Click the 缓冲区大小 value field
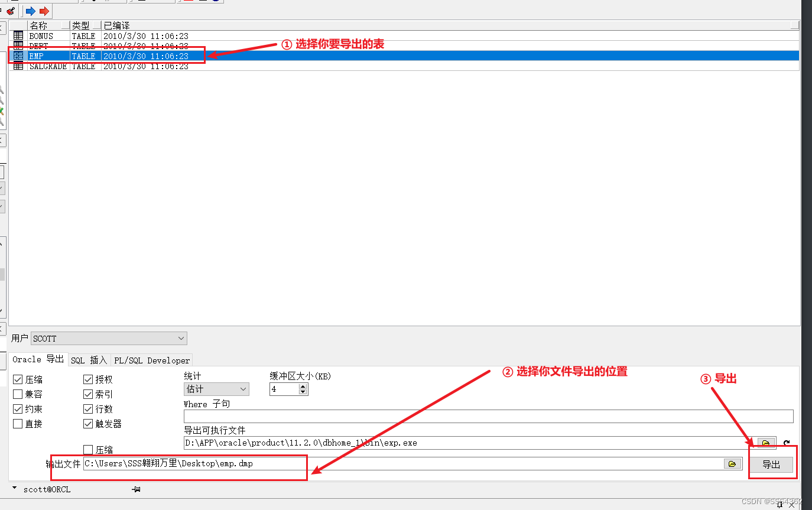 tap(284, 389)
